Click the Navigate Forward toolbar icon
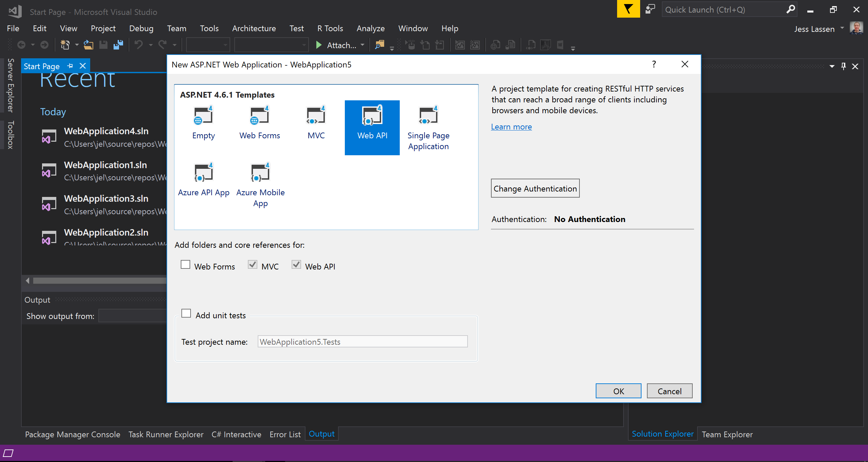The width and height of the screenshot is (868, 462). click(44, 45)
